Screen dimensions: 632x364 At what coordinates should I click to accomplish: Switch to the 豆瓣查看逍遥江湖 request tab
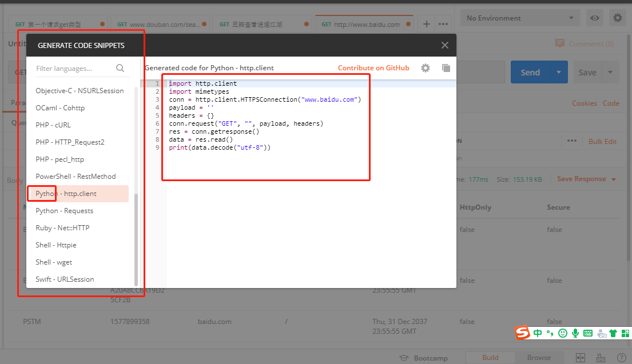[261, 24]
